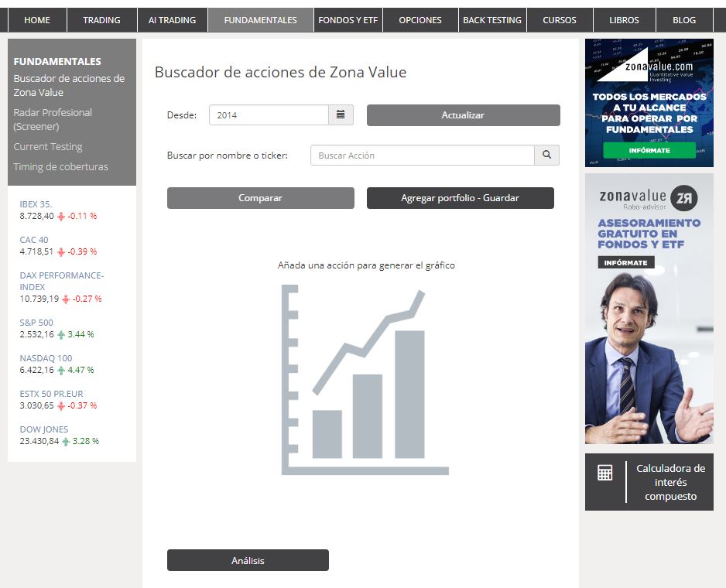
Task: Click Agregar portfolio - Guardar button
Action: click(461, 198)
